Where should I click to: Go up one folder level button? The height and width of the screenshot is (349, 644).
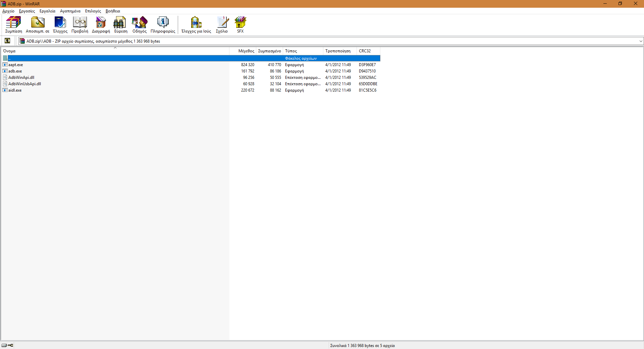click(7, 41)
